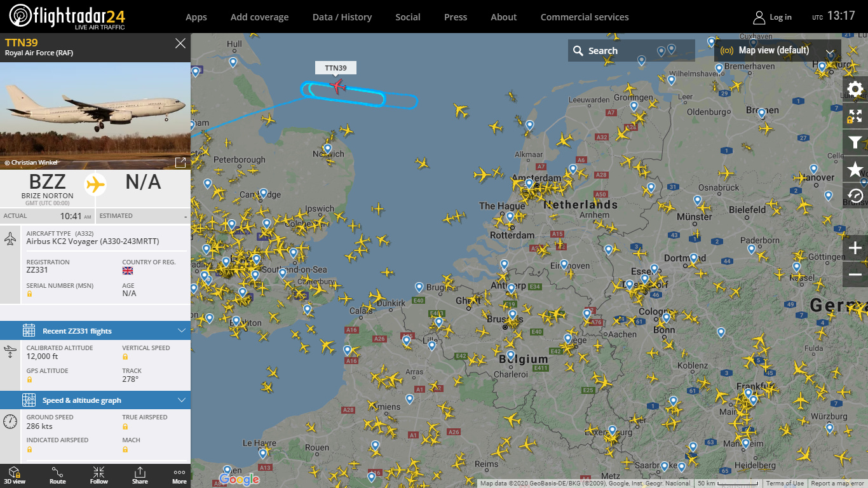The height and width of the screenshot is (488, 868).
Task: Open bookmarks star icon
Action: 855,169
